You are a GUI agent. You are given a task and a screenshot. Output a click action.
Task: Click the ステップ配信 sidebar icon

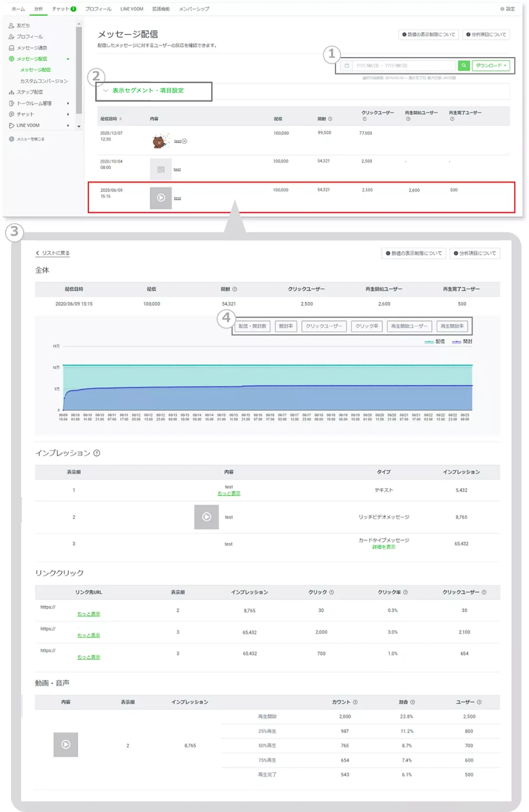(11, 92)
